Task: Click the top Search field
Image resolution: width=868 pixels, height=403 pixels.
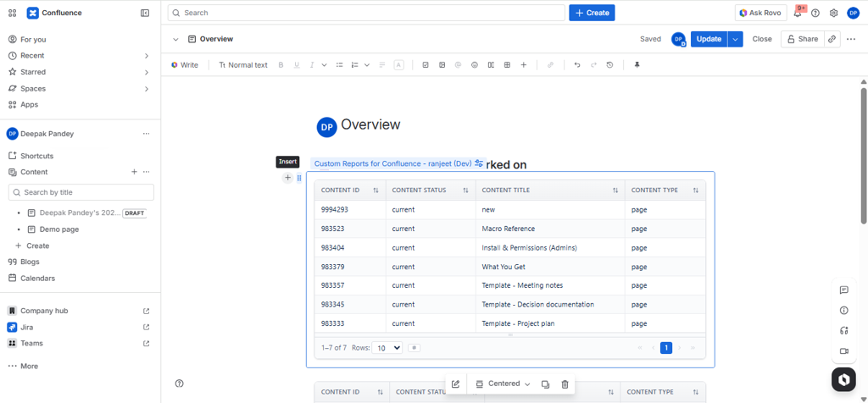Action: [366, 13]
